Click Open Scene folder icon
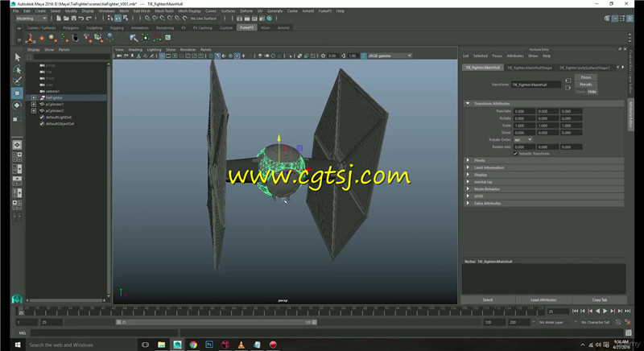The image size is (644, 351). pos(66,19)
